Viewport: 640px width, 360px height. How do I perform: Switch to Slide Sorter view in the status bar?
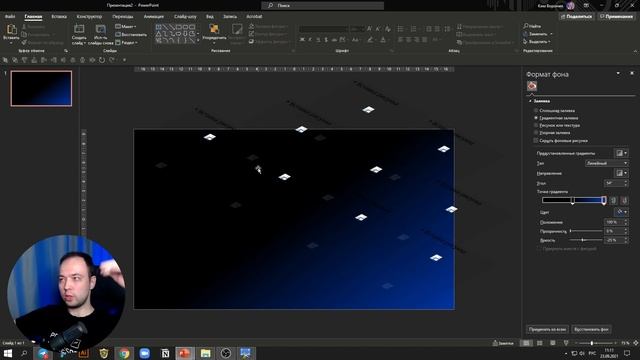coord(540,343)
